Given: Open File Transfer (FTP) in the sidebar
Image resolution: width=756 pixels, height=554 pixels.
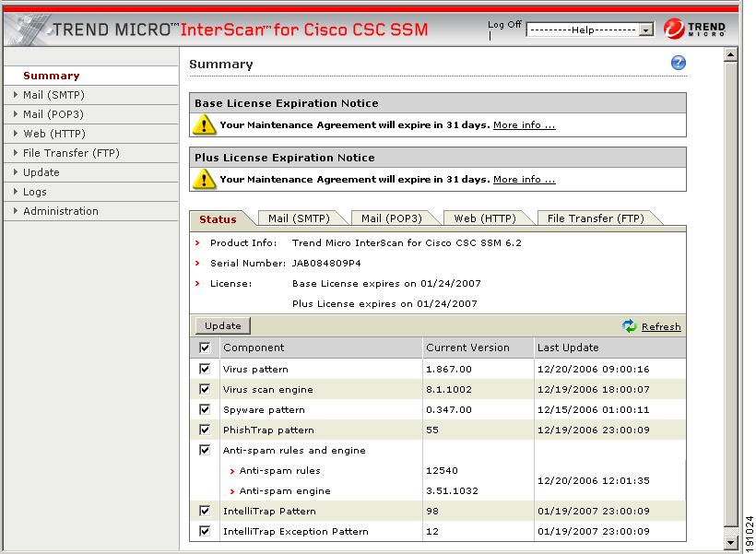Looking at the screenshot, I should coord(71,153).
